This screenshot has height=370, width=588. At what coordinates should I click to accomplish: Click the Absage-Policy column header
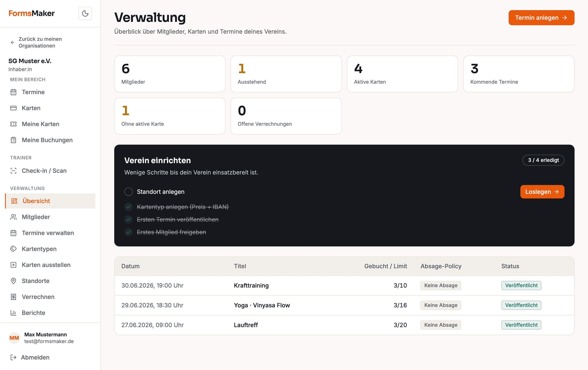click(441, 266)
